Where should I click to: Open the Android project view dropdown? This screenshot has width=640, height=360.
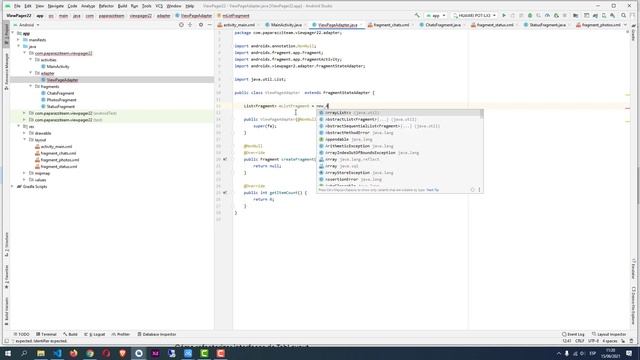click(27, 25)
